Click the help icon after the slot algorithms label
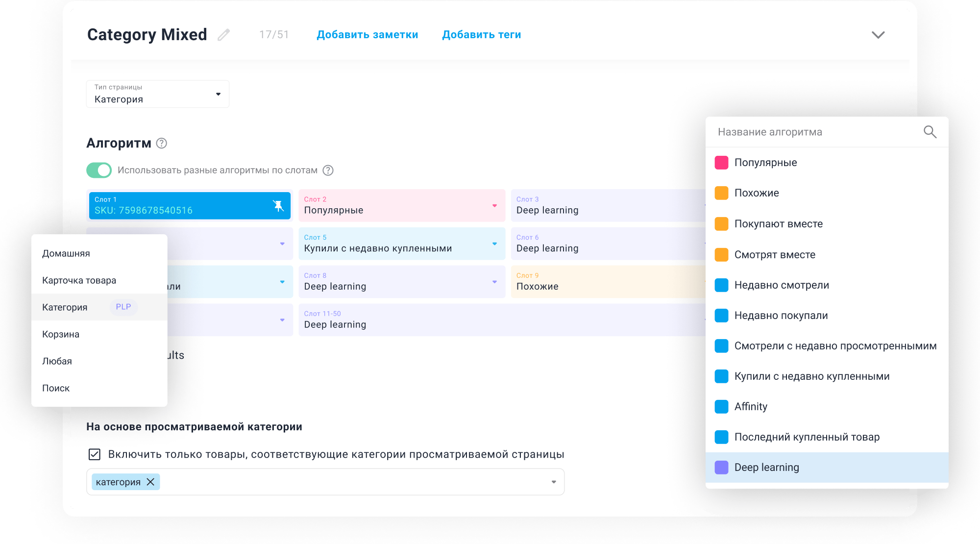The height and width of the screenshot is (544, 980). (x=328, y=170)
